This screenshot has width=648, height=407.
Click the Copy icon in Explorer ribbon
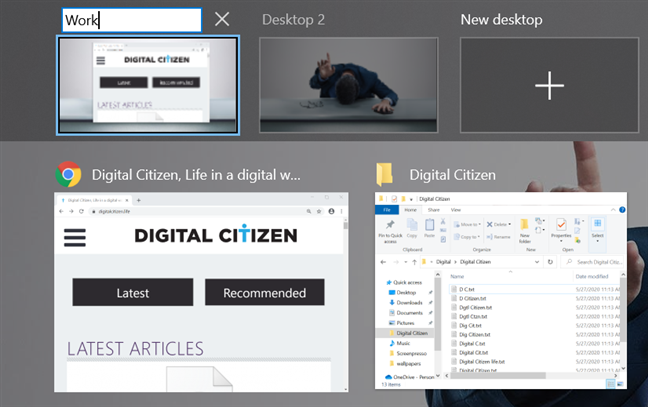point(412,228)
